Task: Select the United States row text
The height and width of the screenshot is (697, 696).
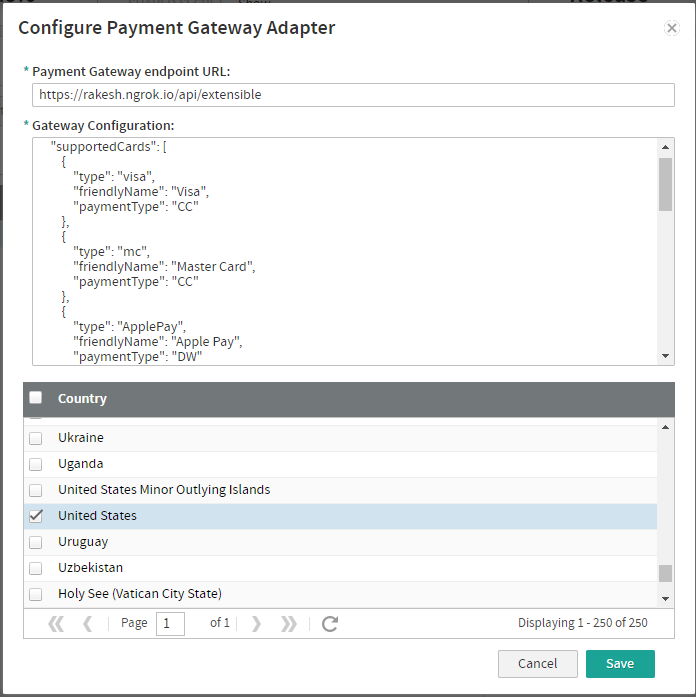Action: point(97,516)
